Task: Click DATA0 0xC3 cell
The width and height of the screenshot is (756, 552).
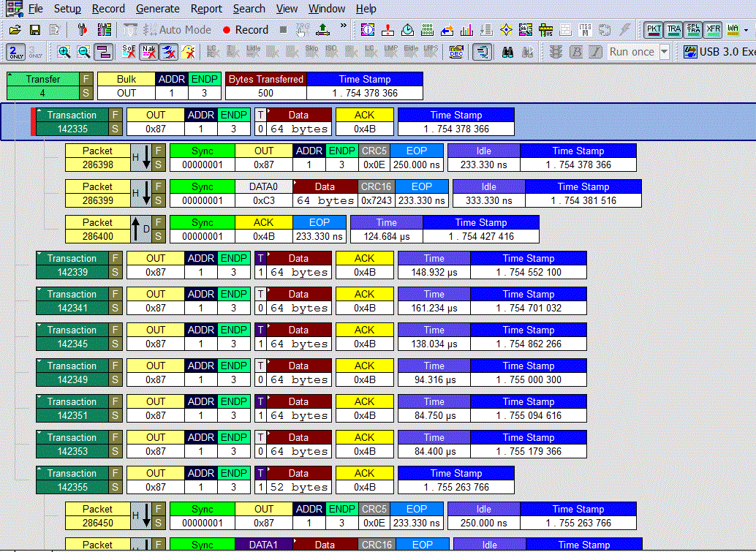Action: point(264,193)
